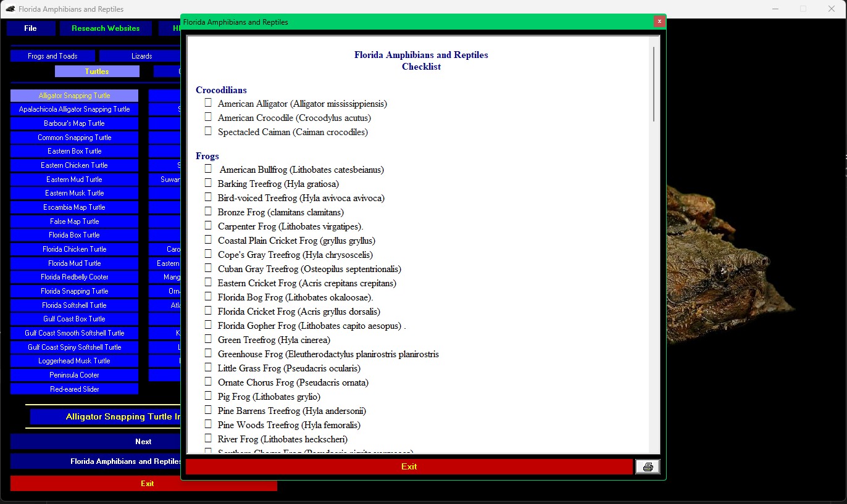The width and height of the screenshot is (847, 504).
Task: Select the Lizards category tab
Action: click(x=141, y=56)
